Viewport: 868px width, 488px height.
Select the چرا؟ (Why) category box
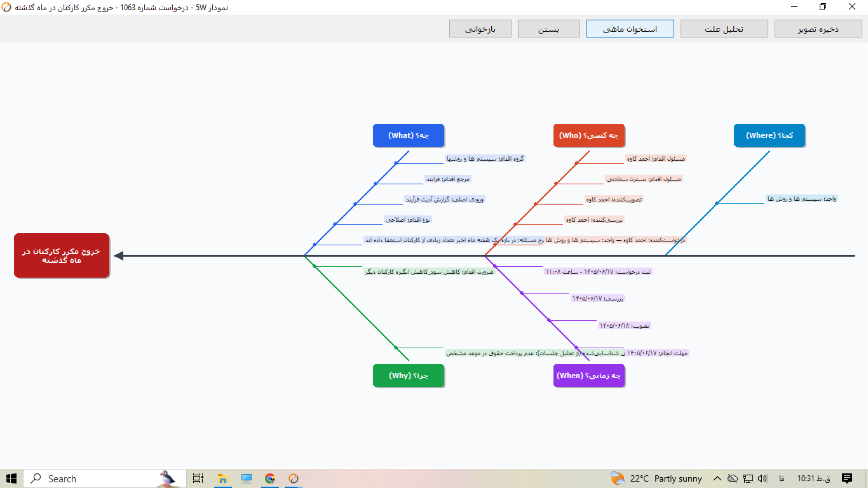click(x=409, y=376)
